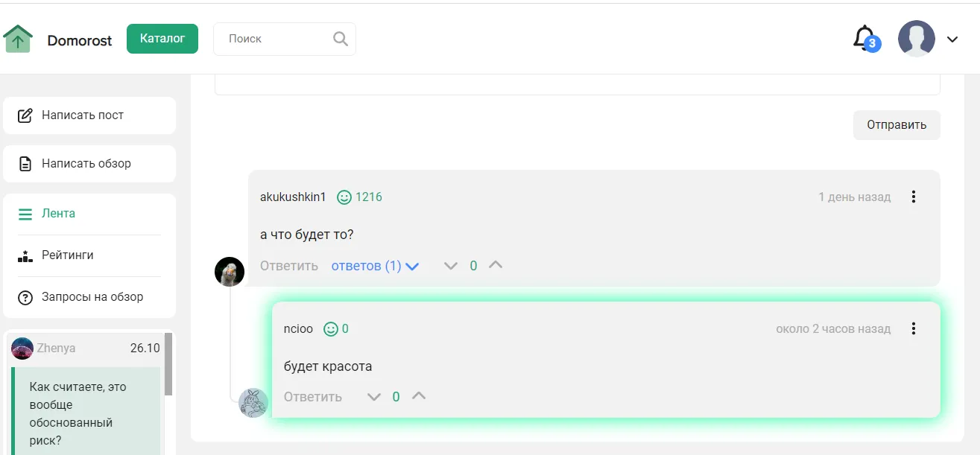The image size is (980, 455).
Task: Downvote the ncioo reply
Action: pyautogui.click(x=373, y=397)
